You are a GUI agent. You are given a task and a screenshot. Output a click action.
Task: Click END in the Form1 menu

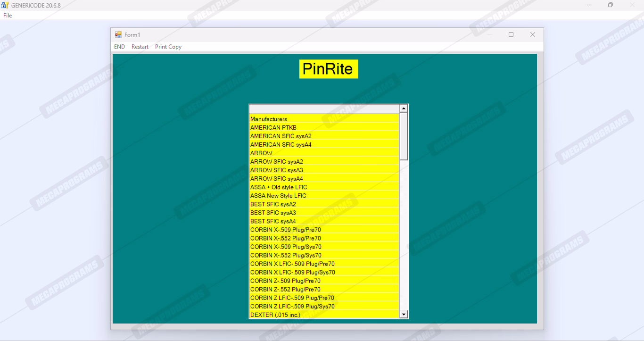point(119,47)
